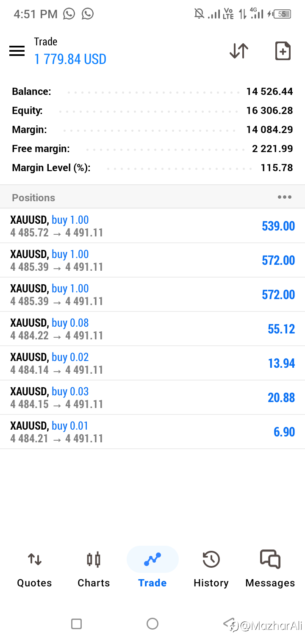Tap the Margin Level percentage row
The height and width of the screenshot is (644, 305).
tap(152, 168)
